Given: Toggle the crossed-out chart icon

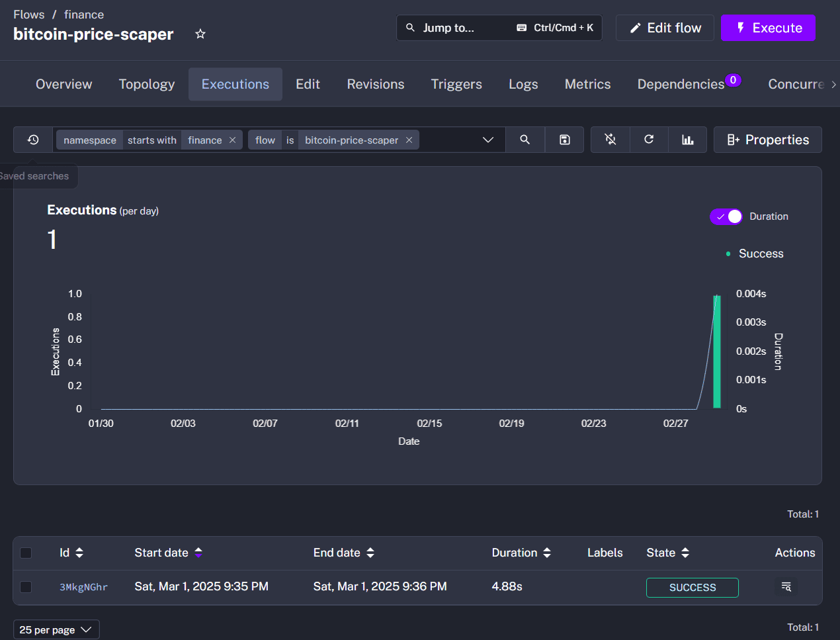Looking at the screenshot, I should point(610,140).
